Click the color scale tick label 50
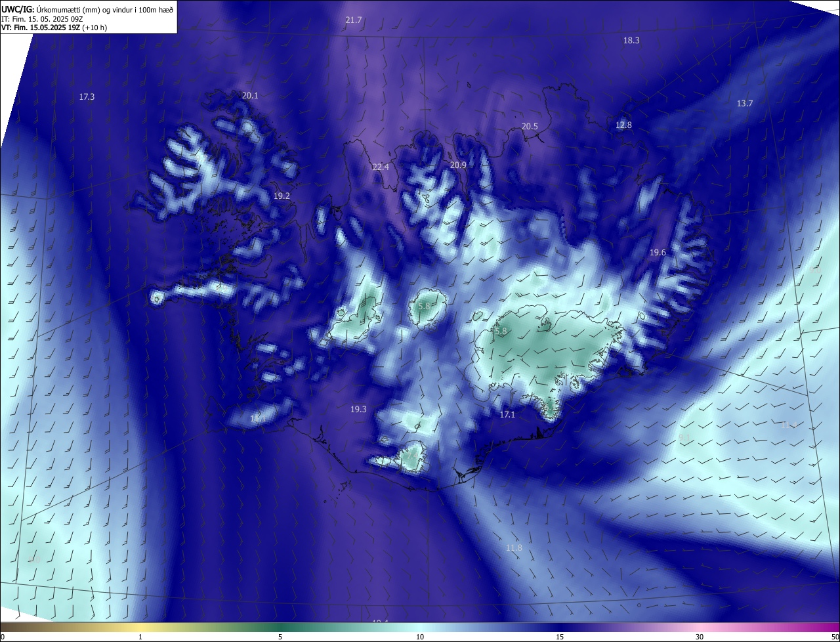840x642 pixels. pos(835,637)
